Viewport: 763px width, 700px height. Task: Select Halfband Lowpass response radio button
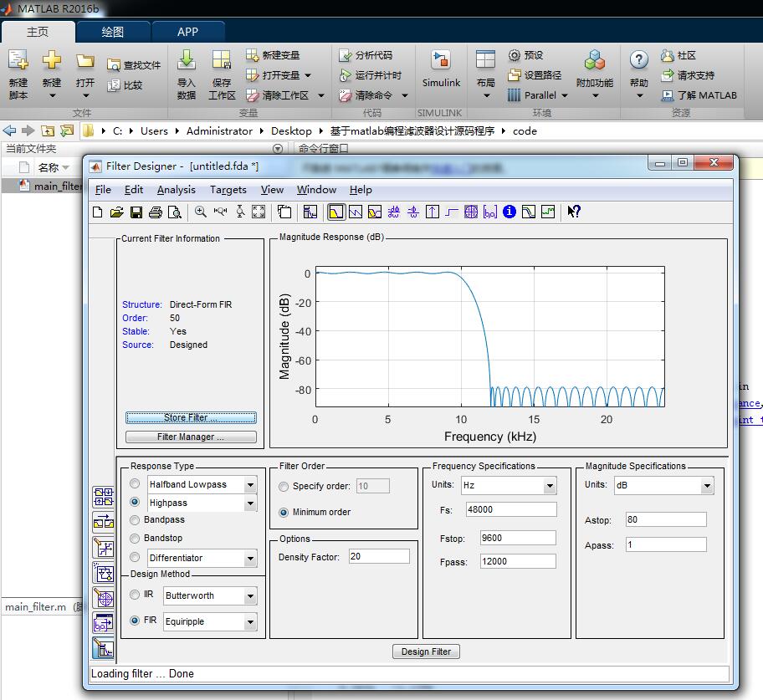coord(136,483)
